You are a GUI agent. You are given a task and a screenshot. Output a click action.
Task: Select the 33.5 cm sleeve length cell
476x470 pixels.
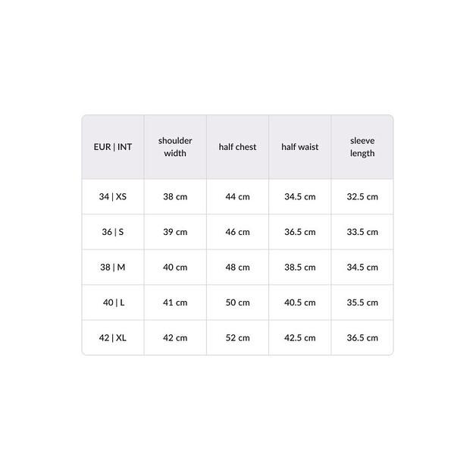pos(362,232)
